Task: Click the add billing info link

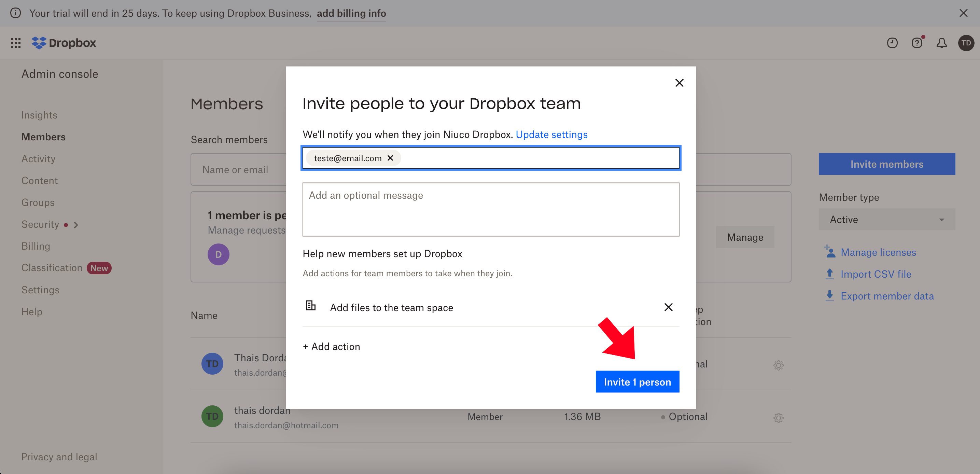Action: (351, 13)
